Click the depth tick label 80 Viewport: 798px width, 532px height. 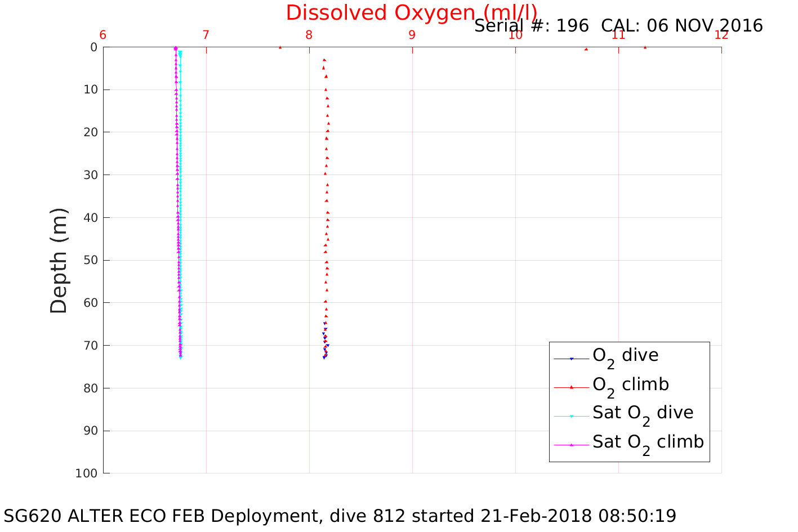[90, 388]
